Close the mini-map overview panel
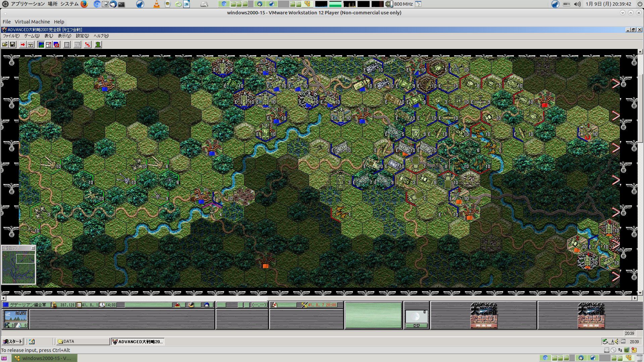 click(x=33, y=248)
